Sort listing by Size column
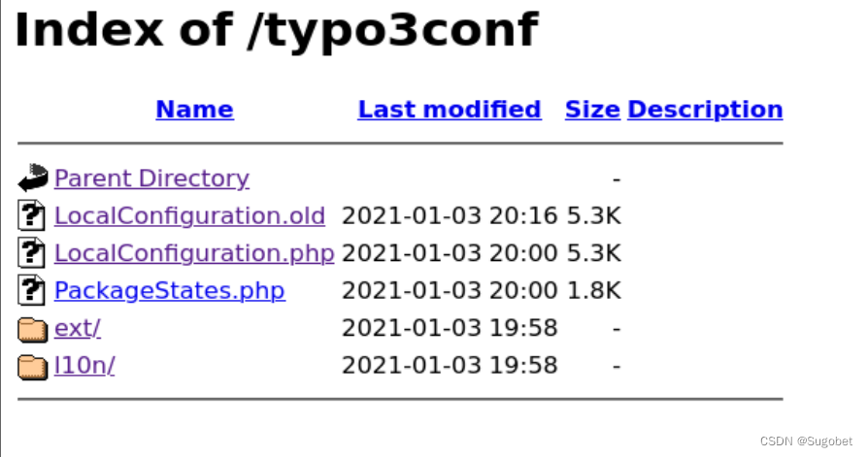Screen dimensions: 868x457 [592, 110]
